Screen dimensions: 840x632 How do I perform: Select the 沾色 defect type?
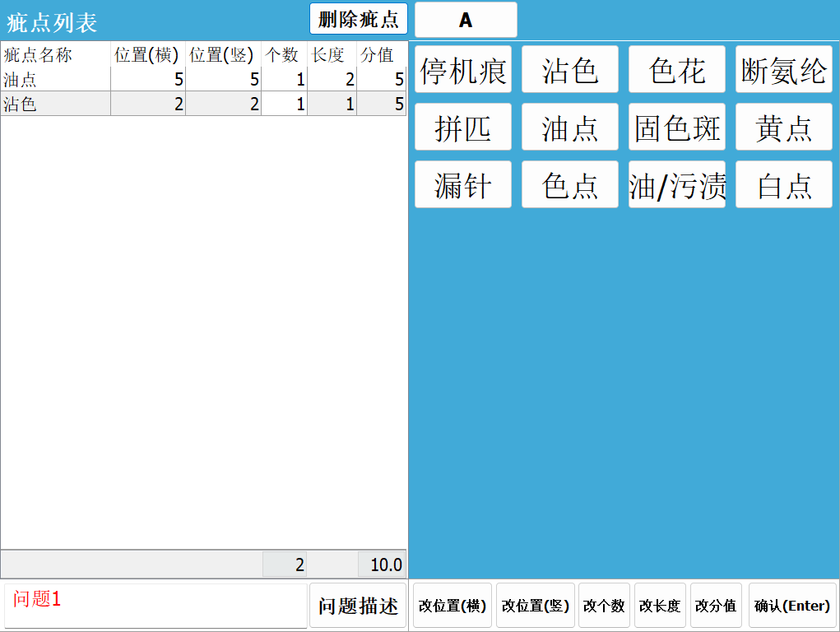569,69
